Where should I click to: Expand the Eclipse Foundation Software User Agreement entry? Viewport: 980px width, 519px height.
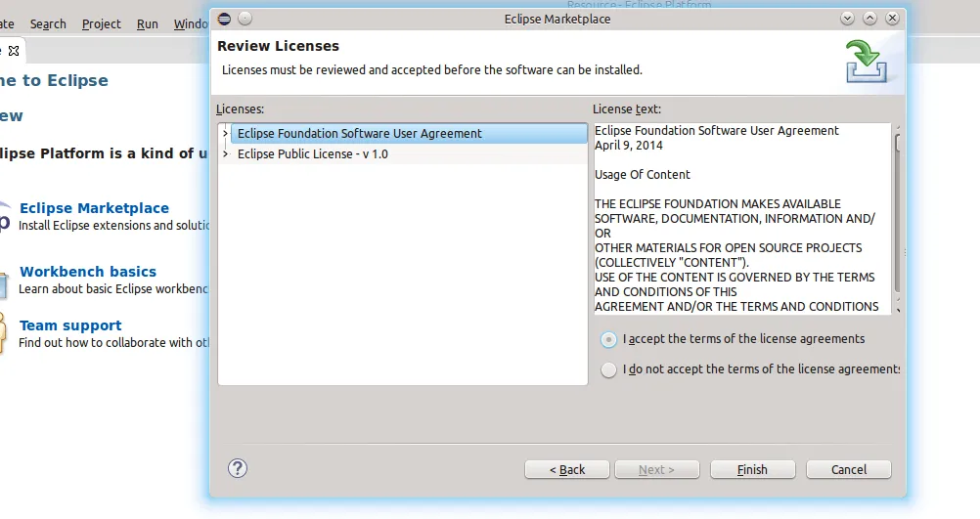point(226,134)
